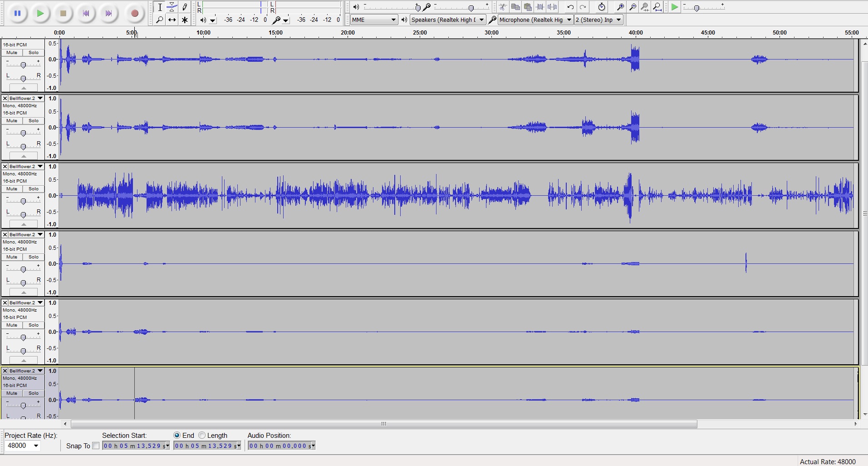Click the 40:00 mark on the timeline ruler
Screen dimensions: 868x466
pos(636,33)
